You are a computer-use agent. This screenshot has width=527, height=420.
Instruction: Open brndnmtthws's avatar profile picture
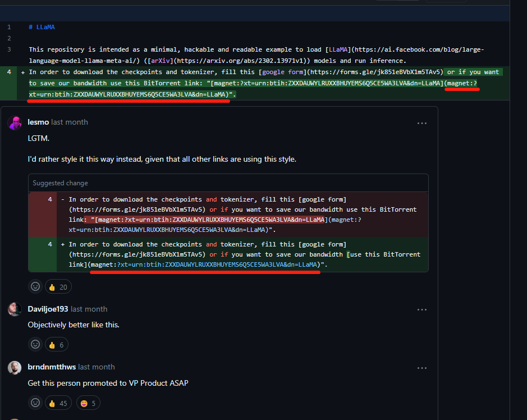(x=15, y=368)
